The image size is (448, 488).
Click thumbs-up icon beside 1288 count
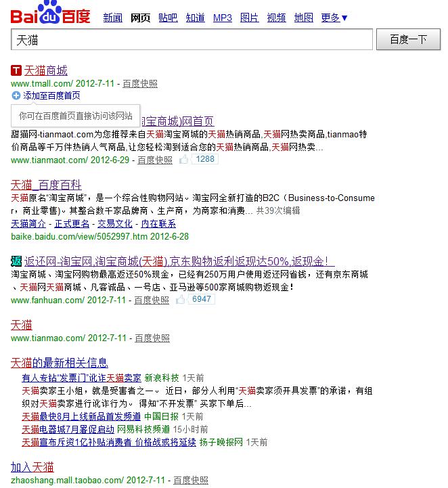coord(183,160)
